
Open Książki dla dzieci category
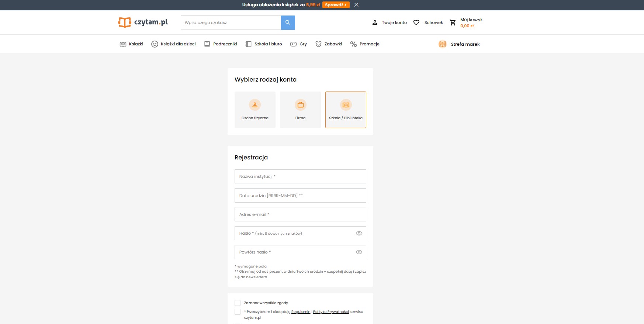point(173,44)
